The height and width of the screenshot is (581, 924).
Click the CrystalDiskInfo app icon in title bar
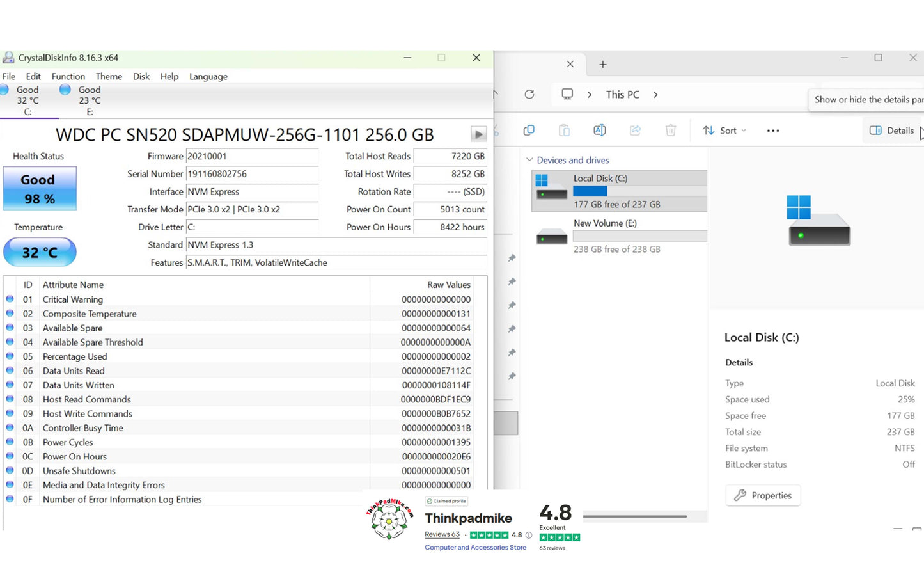pyautogui.click(x=8, y=58)
